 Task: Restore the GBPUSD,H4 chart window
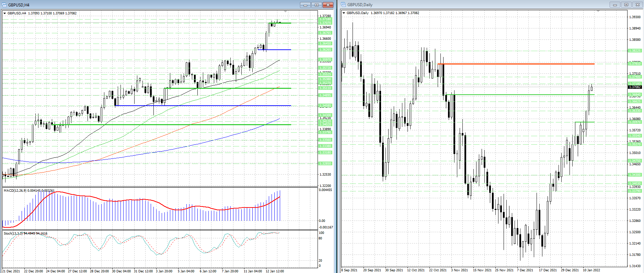coord(317,5)
